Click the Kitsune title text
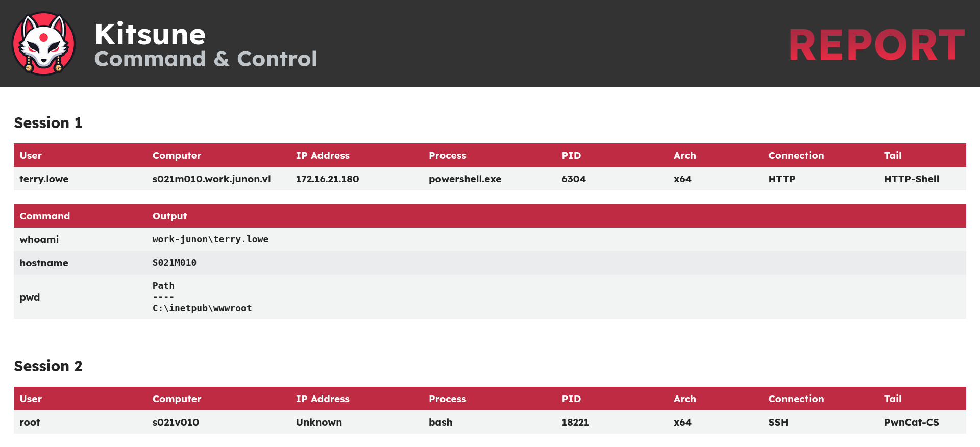 click(150, 35)
